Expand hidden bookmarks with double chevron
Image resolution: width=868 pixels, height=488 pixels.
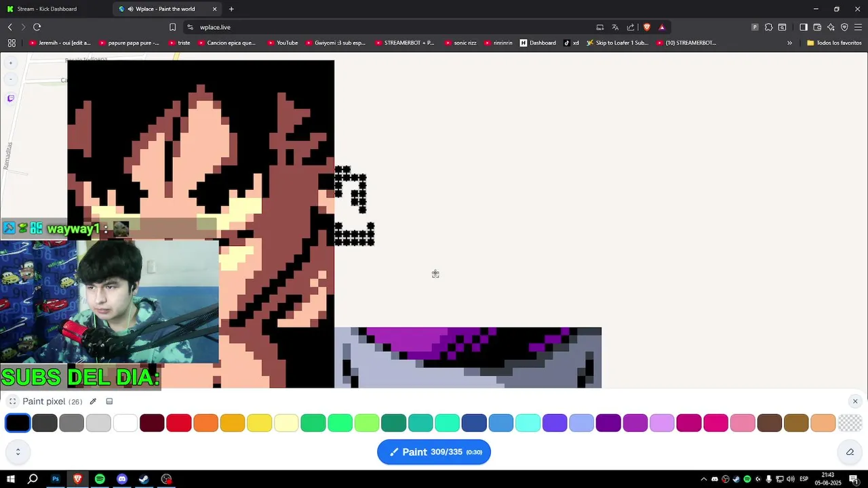(x=789, y=43)
